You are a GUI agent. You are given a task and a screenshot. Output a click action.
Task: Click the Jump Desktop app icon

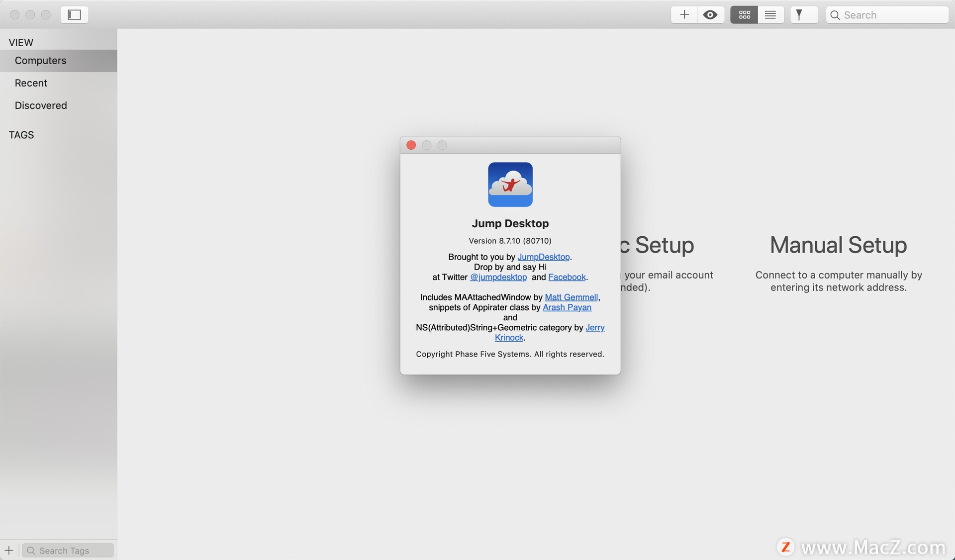tap(509, 184)
